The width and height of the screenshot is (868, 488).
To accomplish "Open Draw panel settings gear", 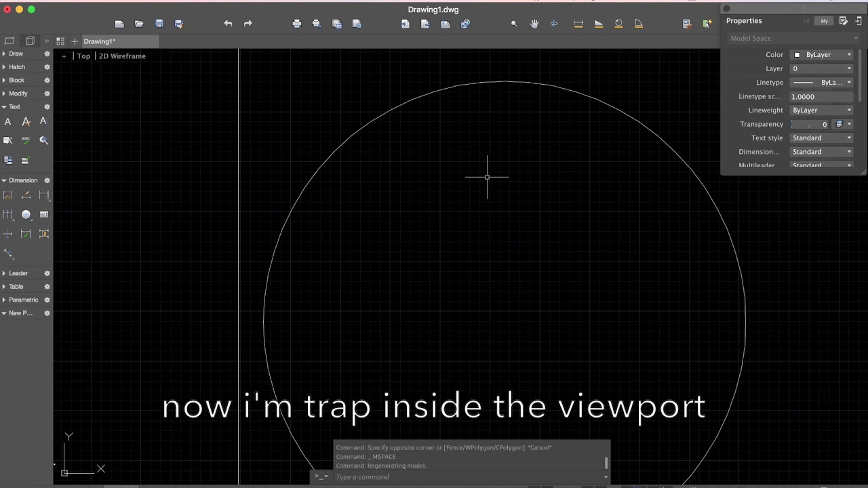I will [47, 54].
